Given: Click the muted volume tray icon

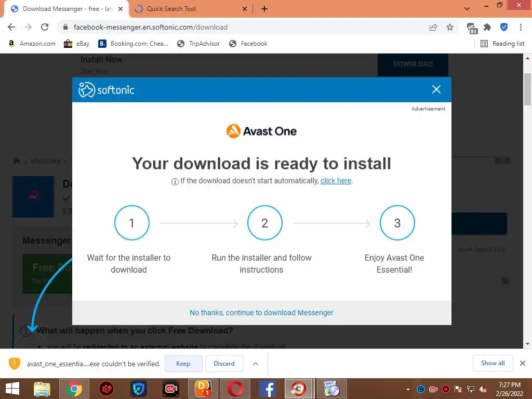Looking at the screenshot, I should pyautogui.click(x=483, y=389).
